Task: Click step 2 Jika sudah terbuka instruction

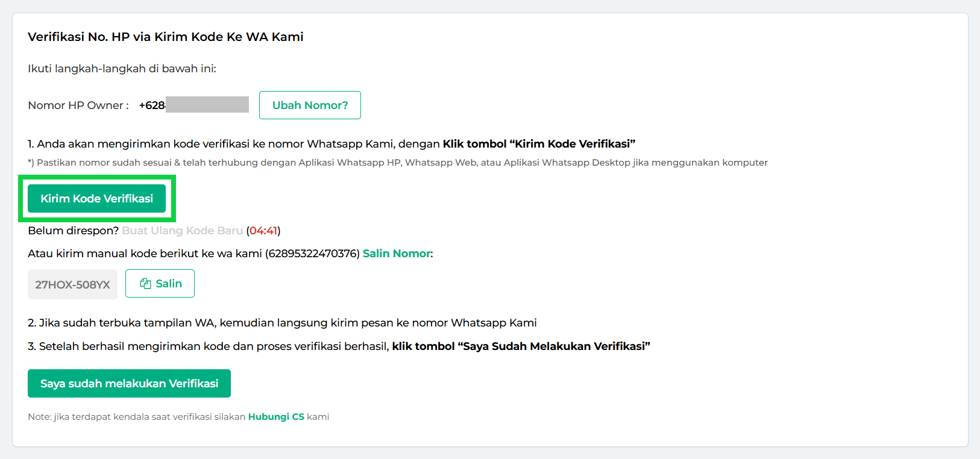Action: pyautogui.click(x=282, y=323)
